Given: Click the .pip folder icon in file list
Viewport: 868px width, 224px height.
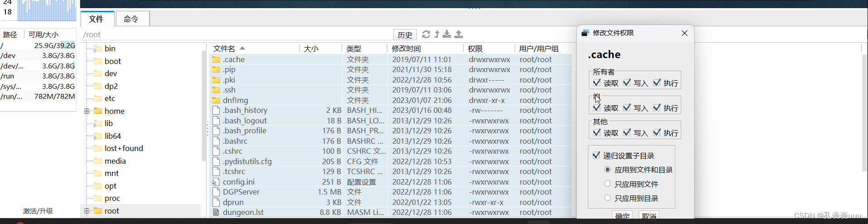Looking at the screenshot, I should point(216,69).
